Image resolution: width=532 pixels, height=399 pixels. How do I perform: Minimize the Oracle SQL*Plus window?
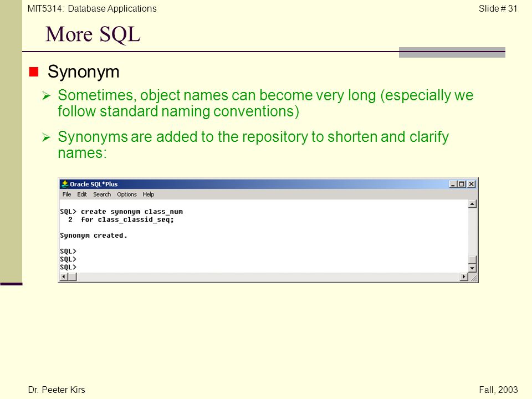[x=453, y=184]
